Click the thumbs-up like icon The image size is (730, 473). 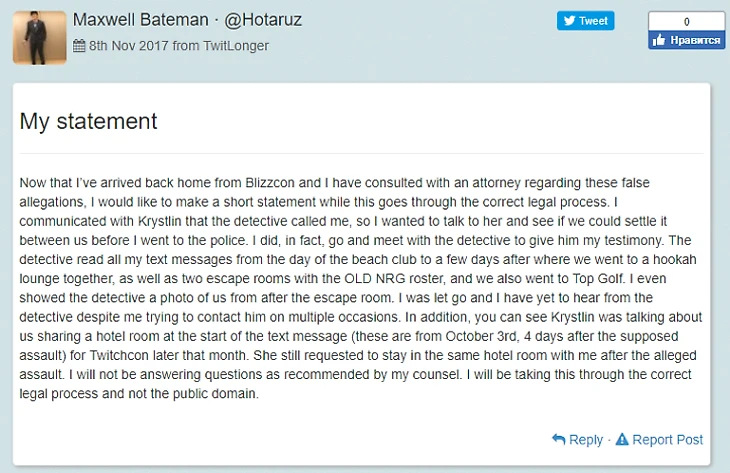pyautogui.click(x=658, y=40)
